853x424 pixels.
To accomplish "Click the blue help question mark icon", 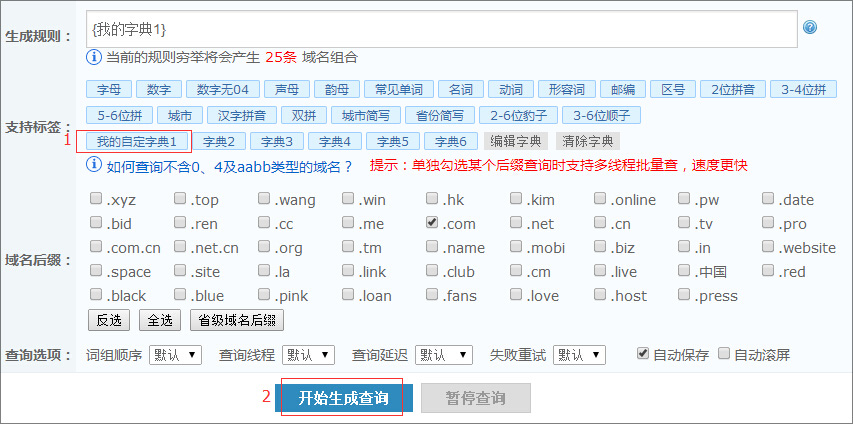I will [810, 28].
